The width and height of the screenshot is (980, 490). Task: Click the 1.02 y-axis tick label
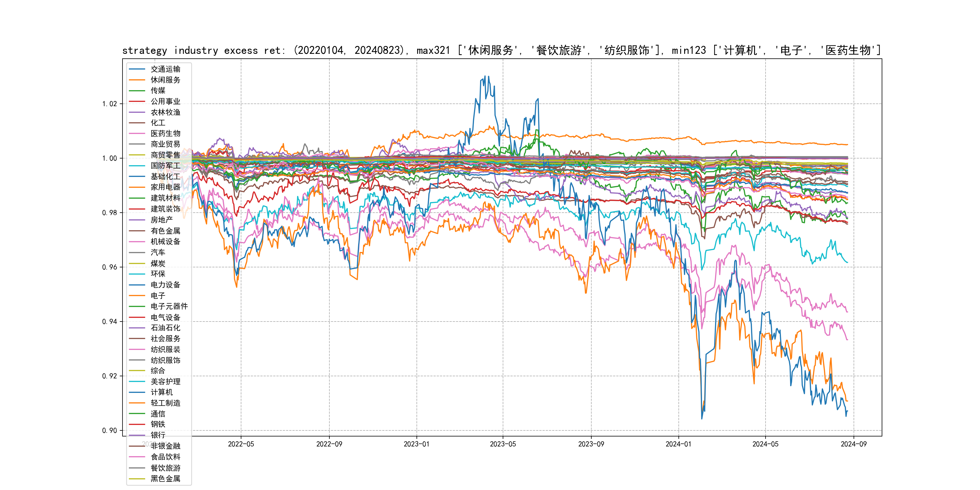pos(109,104)
